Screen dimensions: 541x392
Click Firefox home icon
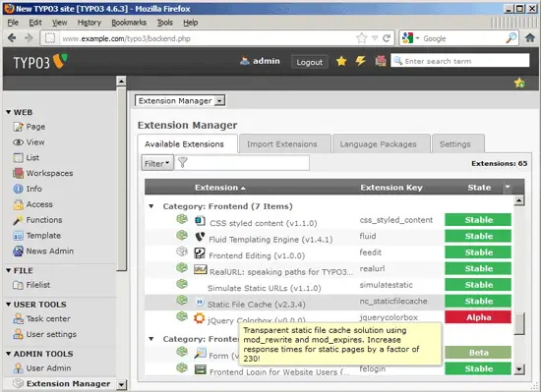[x=529, y=38]
